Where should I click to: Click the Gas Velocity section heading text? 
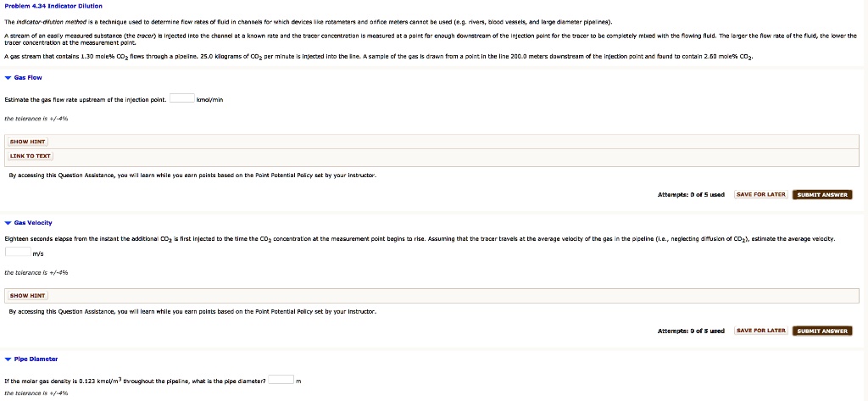click(34, 223)
